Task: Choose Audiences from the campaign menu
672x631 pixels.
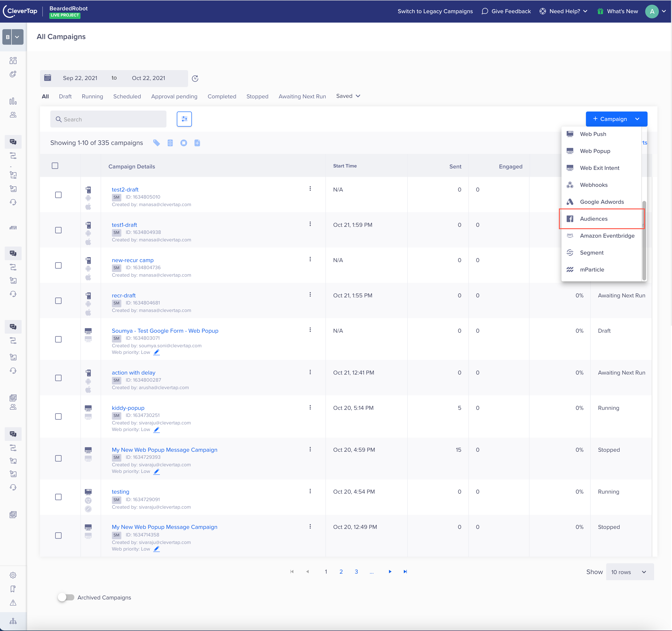Action: [593, 219]
